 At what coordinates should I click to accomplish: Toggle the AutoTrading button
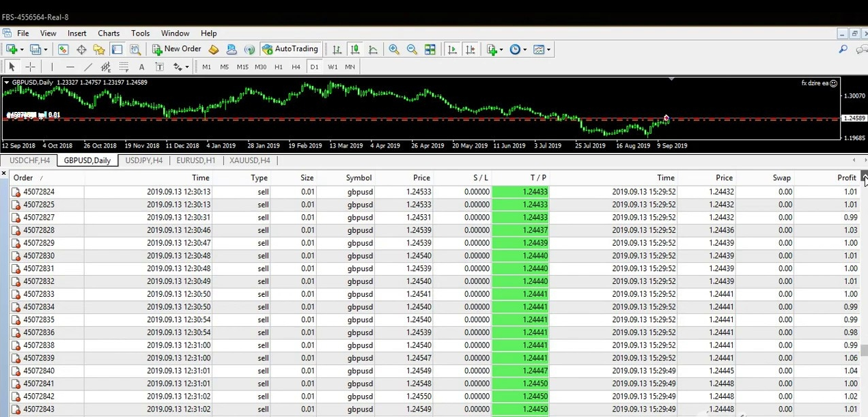coord(290,49)
